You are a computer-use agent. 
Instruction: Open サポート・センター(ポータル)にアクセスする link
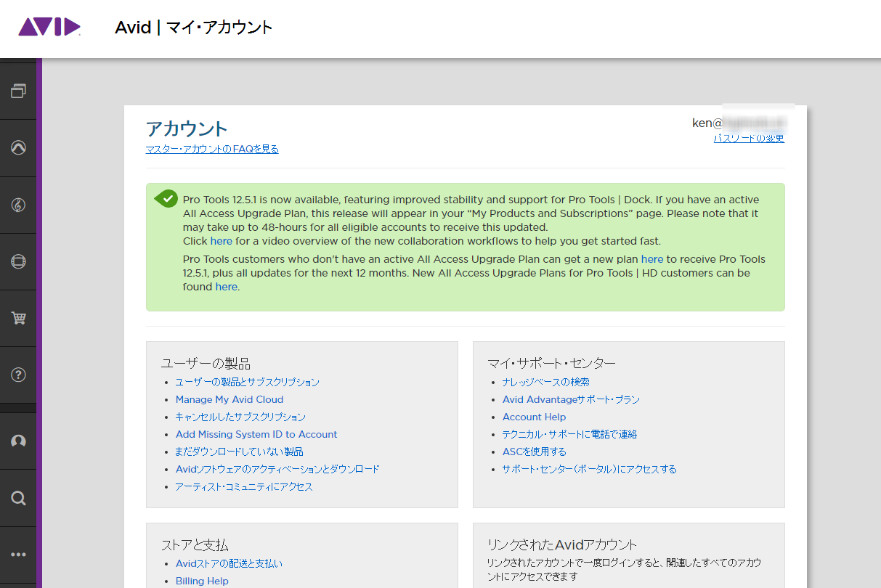589,469
